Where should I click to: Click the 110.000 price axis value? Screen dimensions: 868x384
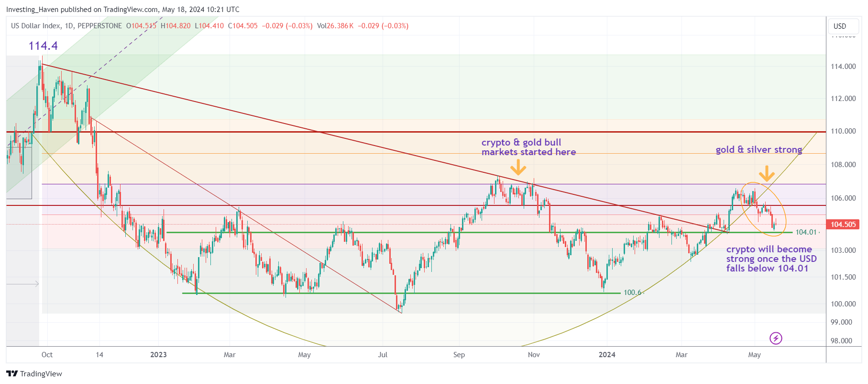[843, 131]
